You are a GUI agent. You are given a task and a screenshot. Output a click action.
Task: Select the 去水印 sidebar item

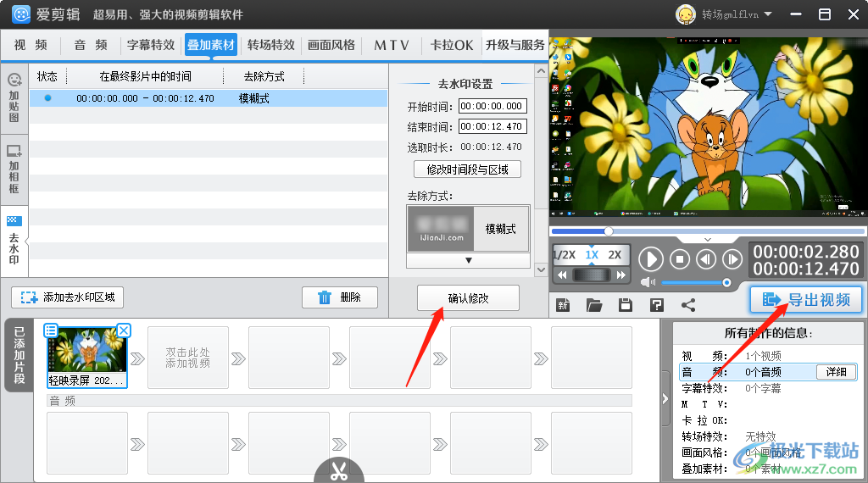[x=14, y=241]
